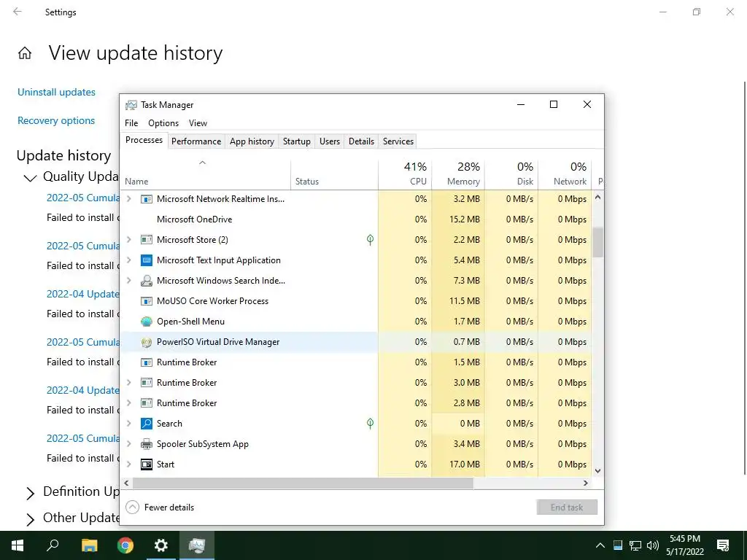Viewport: 747px width, 560px height.
Task: Expand the Search process row
Action: [128, 424]
